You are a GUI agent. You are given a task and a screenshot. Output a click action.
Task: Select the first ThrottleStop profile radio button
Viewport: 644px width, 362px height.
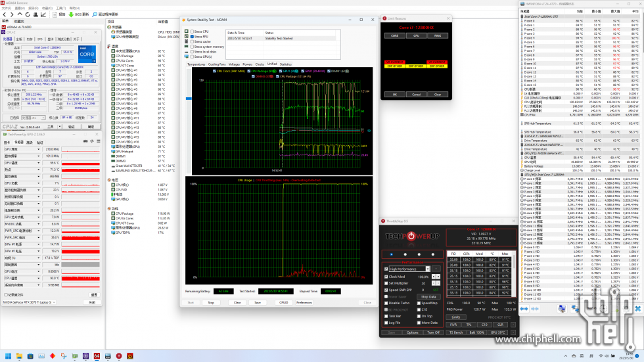(391, 254)
